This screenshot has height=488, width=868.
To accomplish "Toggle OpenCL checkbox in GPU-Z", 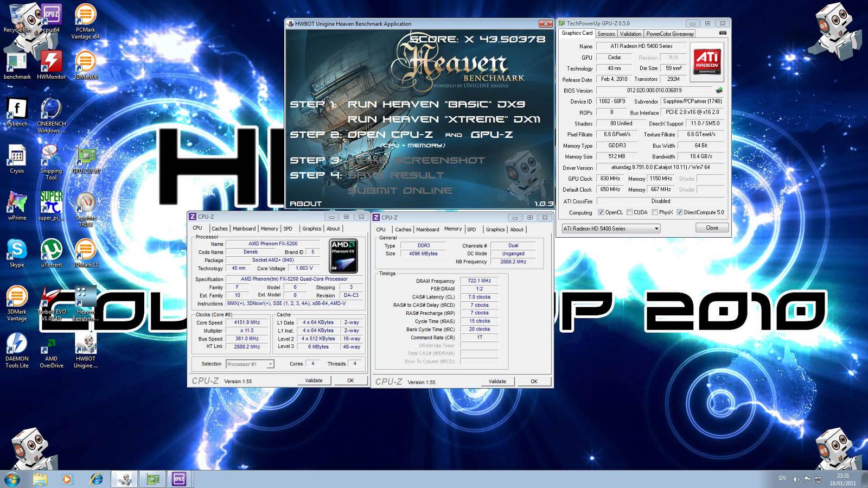I will (x=601, y=212).
